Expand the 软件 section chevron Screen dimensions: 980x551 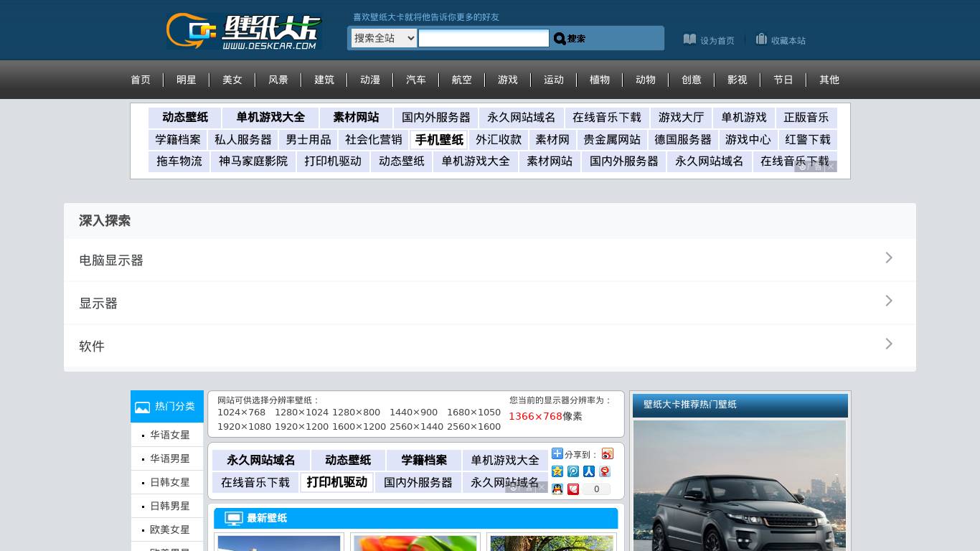click(x=889, y=344)
